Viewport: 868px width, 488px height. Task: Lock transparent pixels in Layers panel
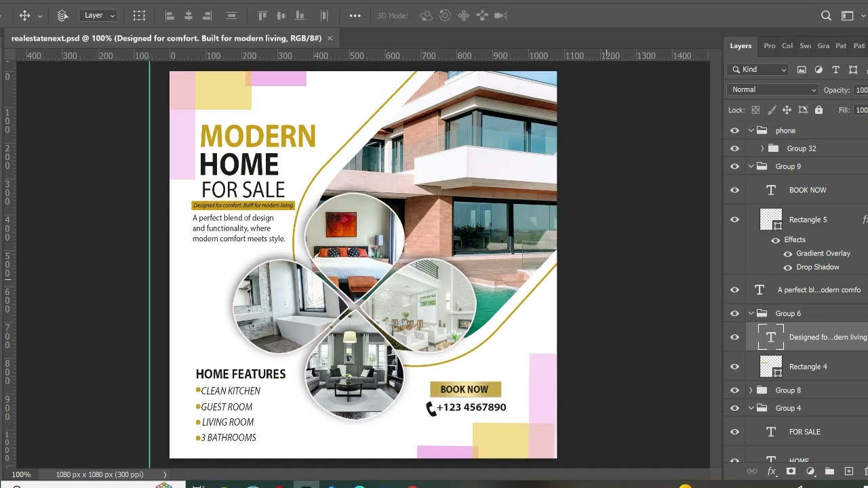point(755,110)
